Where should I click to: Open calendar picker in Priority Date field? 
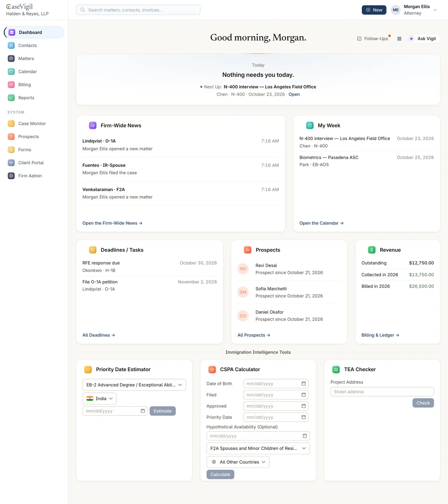coord(304,417)
